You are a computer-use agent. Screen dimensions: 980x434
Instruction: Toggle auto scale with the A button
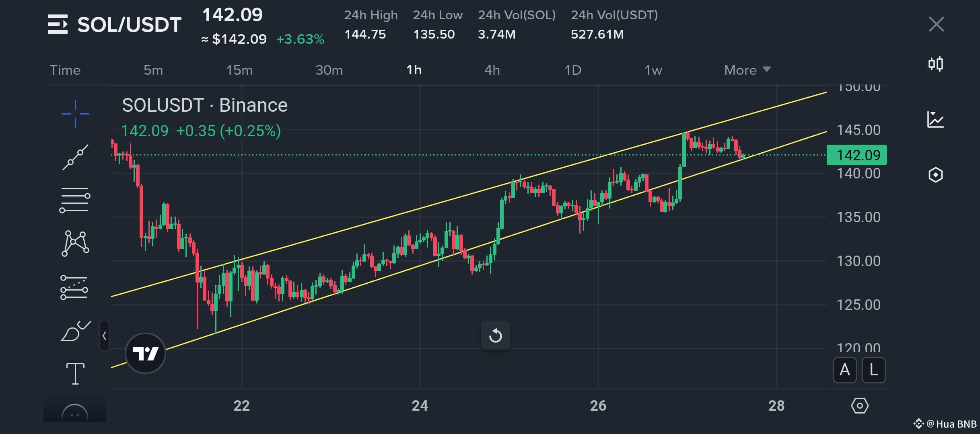[x=845, y=370]
